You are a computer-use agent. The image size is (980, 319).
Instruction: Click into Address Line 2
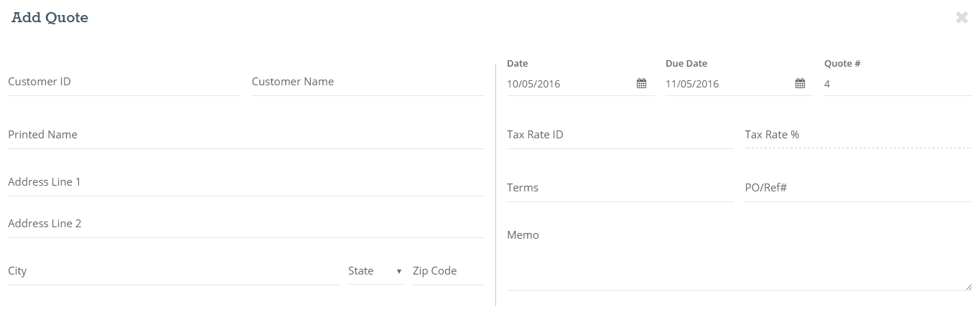point(246,224)
